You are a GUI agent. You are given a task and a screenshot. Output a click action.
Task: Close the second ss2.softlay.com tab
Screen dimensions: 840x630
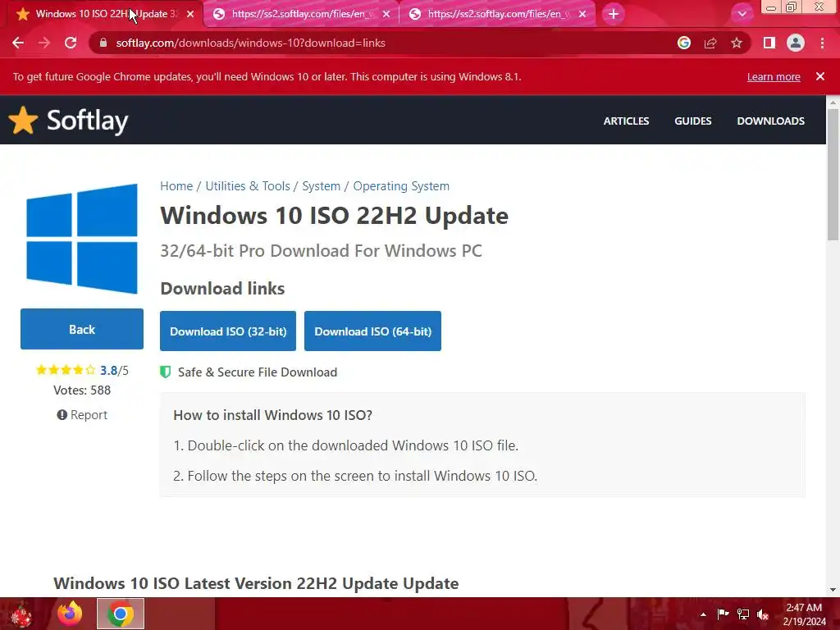pos(386,14)
